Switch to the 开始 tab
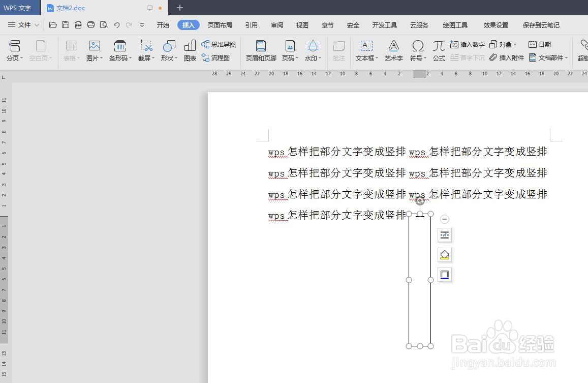Image resolution: width=588 pixels, height=383 pixels. (x=163, y=25)
